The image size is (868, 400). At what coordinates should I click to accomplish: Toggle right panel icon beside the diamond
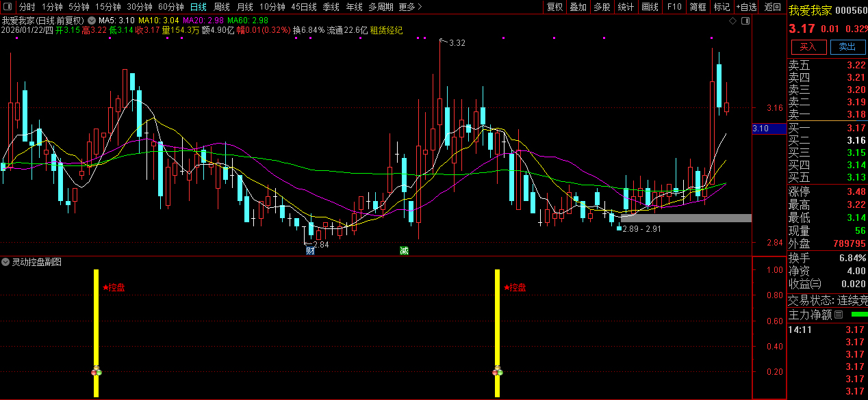[x=745, y=21]
